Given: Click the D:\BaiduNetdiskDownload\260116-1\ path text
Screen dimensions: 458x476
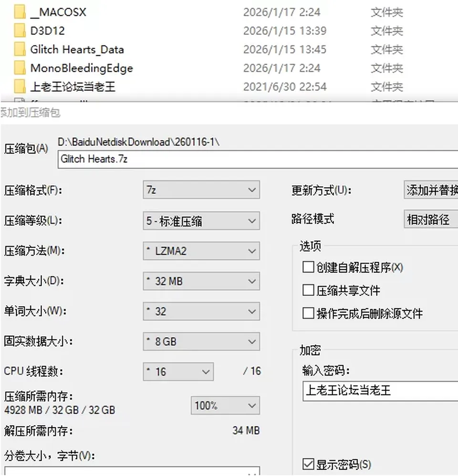Looking at the screenshot, I should click(139, 142).
